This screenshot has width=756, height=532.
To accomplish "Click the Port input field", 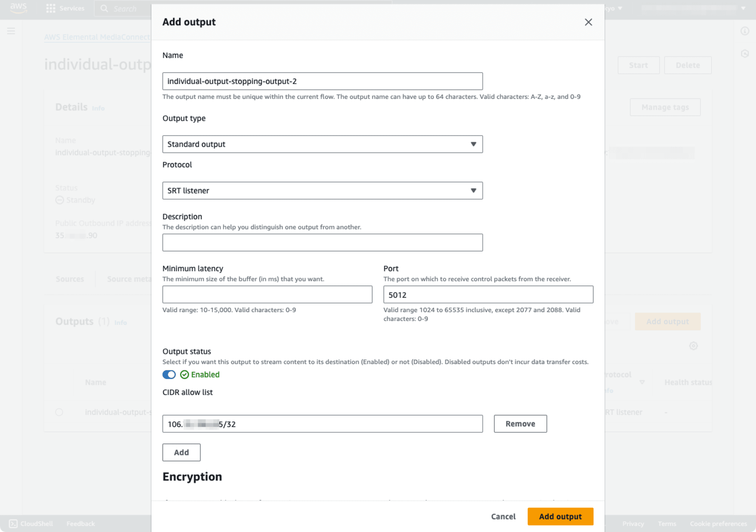I will [488, 294].
